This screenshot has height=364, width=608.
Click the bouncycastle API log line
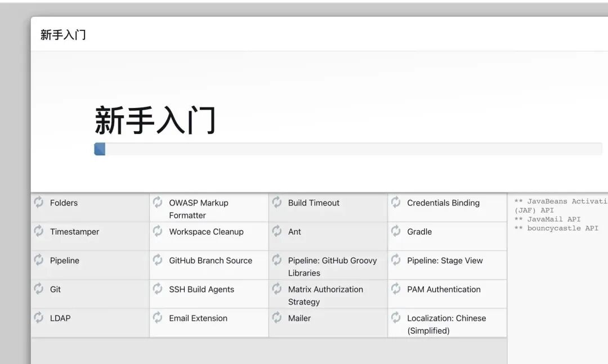(556, 228)
